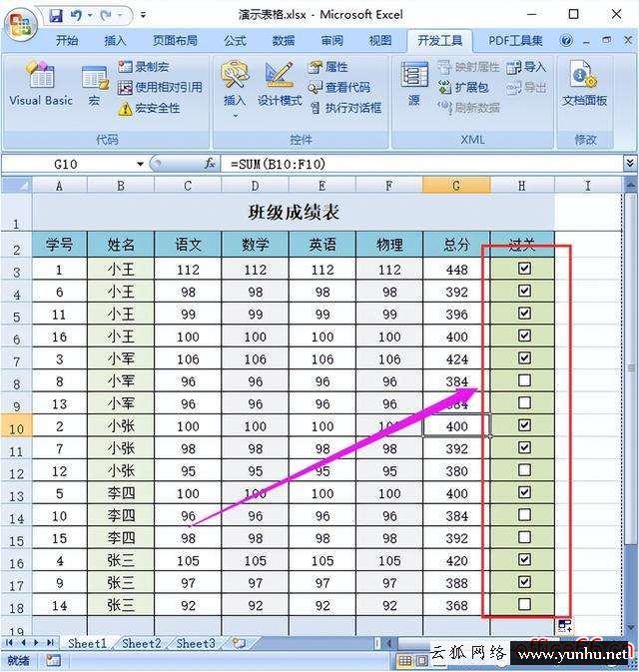639x672 pixels.
Task: Click the horizontal scroll left arrow
Action: click(x=389, y=643)
